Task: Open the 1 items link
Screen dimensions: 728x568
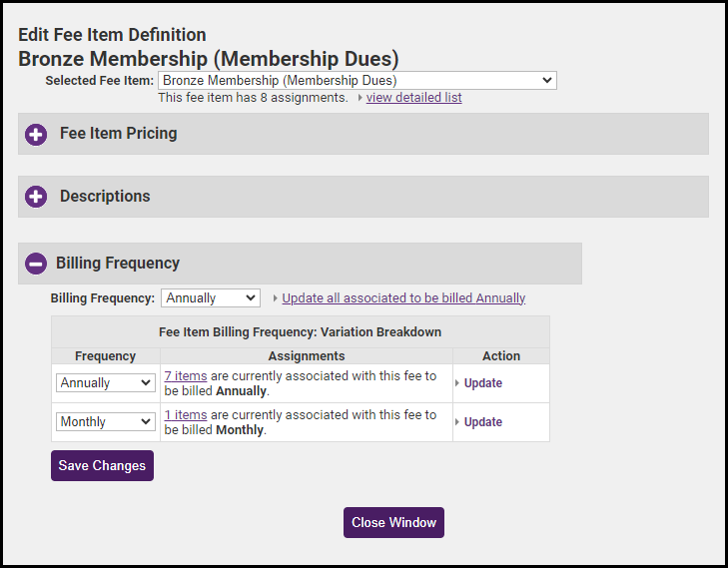Action: coord(186,415)
